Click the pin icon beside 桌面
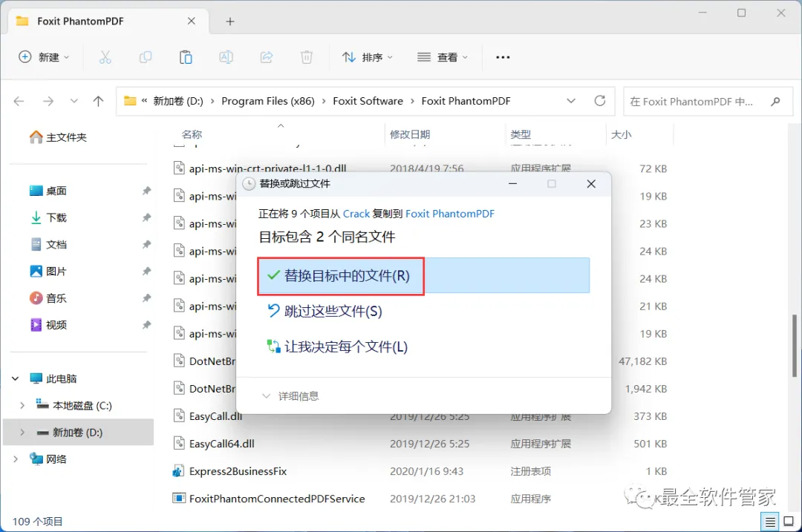Viewport: 802px width, 532px height. (x=147, y=191)
